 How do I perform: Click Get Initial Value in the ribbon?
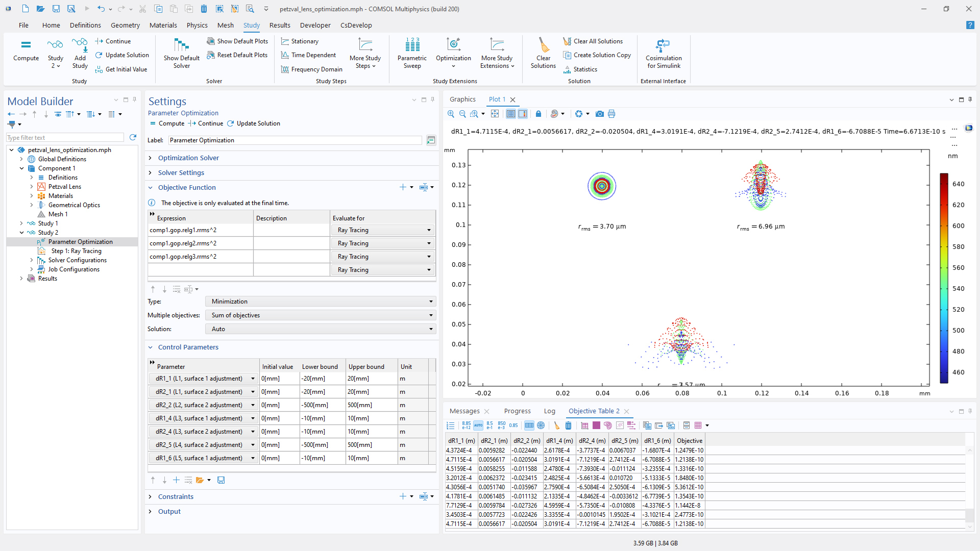pos(121,69)
